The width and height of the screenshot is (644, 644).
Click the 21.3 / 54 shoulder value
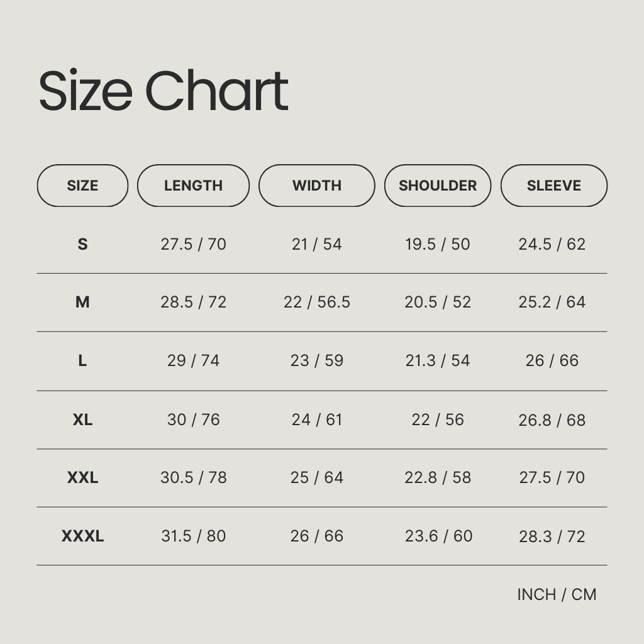click(437, 360)
